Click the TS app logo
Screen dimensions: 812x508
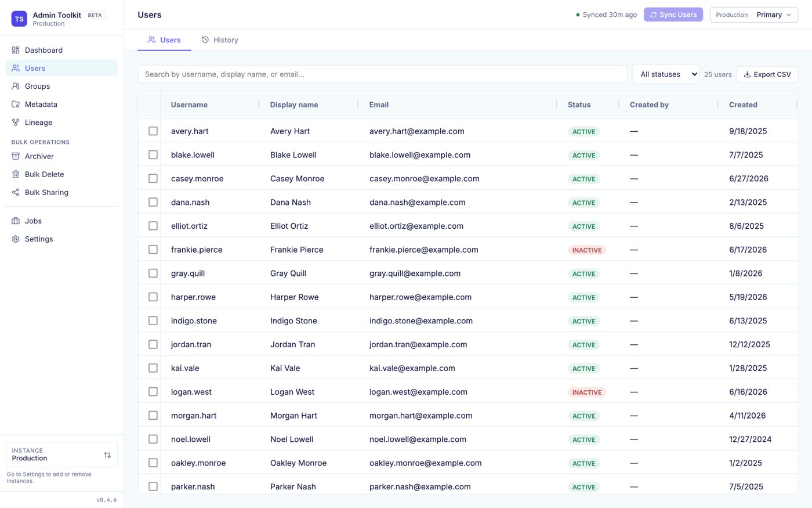click(x=19, y=19)
